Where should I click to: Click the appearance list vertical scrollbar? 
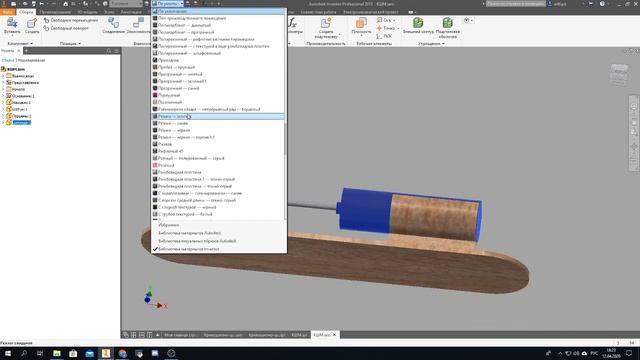coord(285,138)
